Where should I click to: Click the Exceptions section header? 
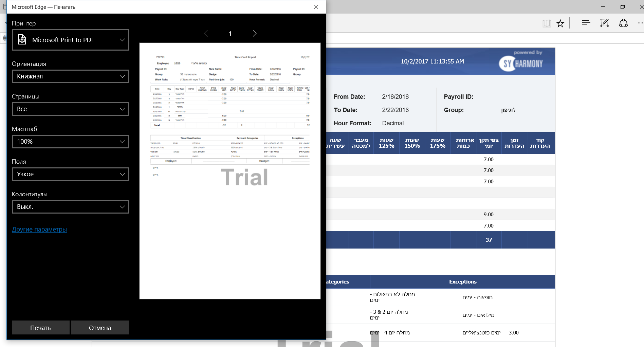463,282
